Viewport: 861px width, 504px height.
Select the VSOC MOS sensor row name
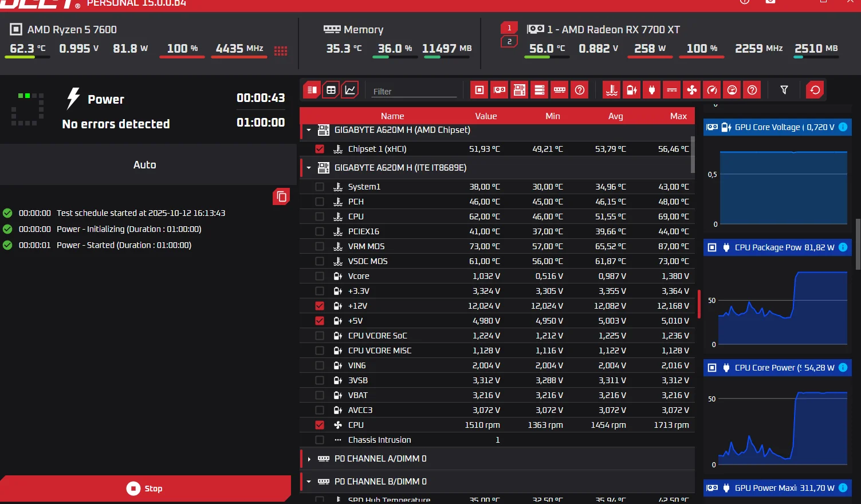click(368, 261)
